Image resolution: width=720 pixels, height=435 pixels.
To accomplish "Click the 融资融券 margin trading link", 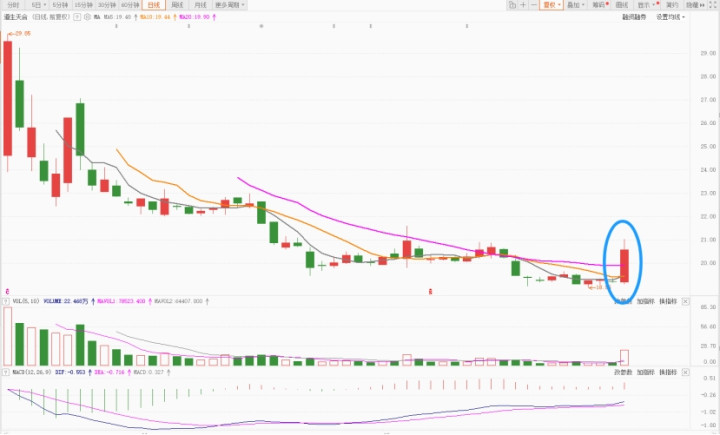I will 634,17.
